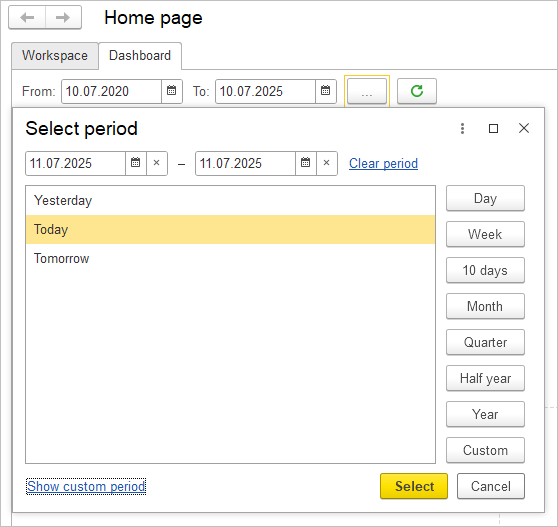The width and height of the screenshot is (558, 527).
Task: Open period selection with ellipsis button
Action: [367, 91]
